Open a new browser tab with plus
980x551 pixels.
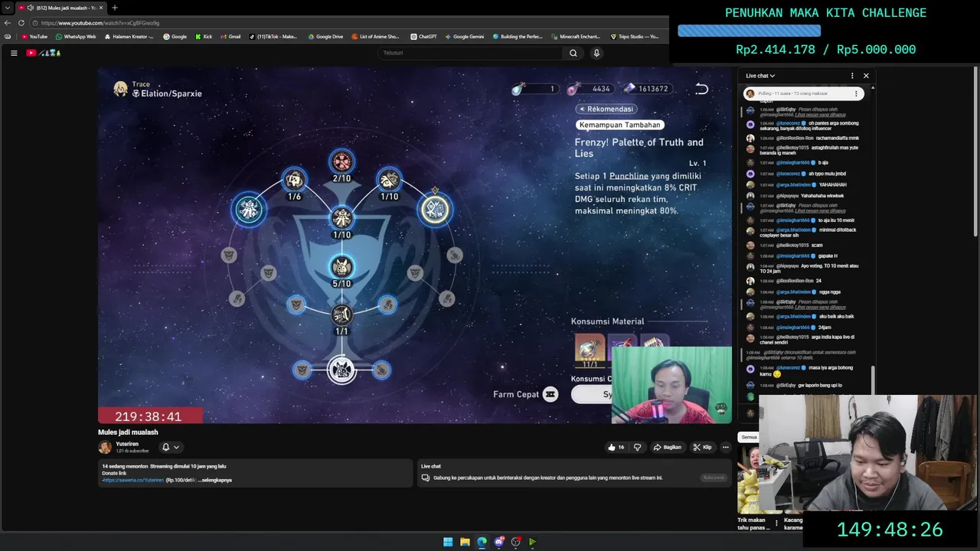(115, 8)
